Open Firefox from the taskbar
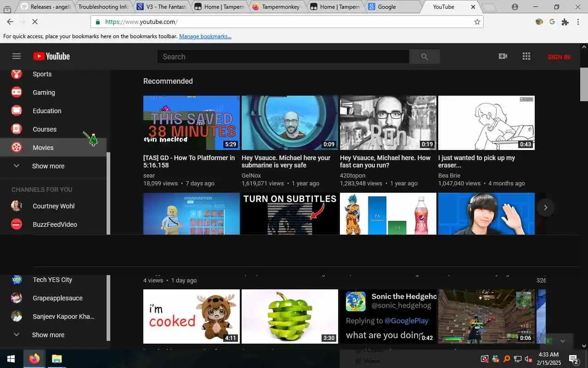Viewport: 588px width, 368px height. tap(34, 359)
